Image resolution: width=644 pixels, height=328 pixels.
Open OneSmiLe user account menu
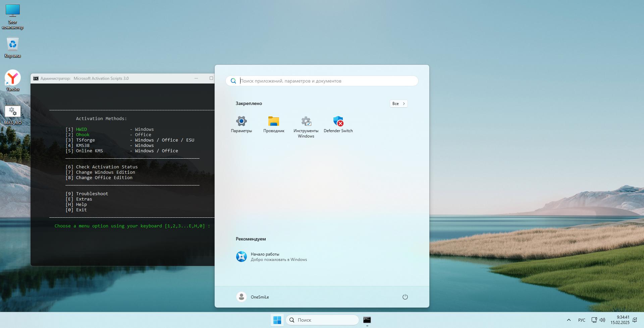(x=253, y=297)
